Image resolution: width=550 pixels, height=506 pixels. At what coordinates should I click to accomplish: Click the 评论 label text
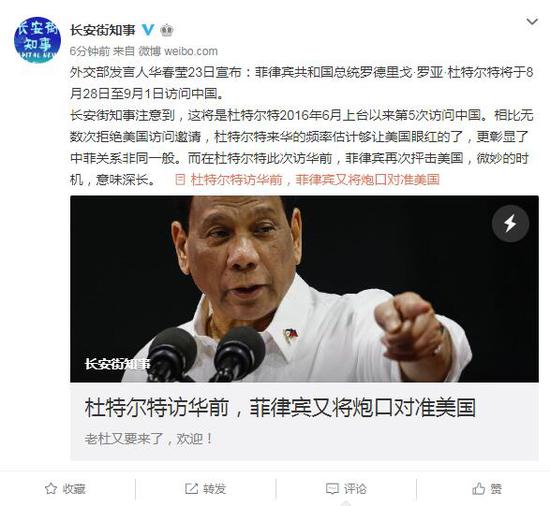355,488
